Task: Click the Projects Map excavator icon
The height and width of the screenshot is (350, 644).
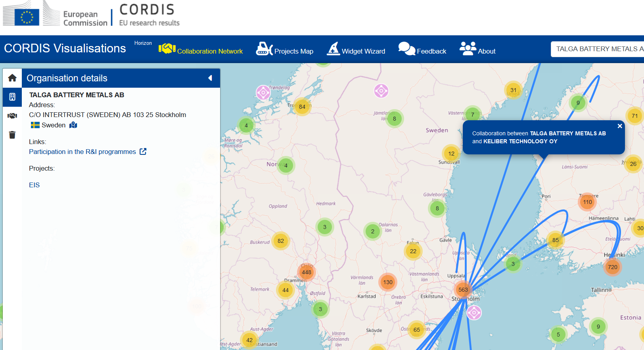Action: click(264, 48)
